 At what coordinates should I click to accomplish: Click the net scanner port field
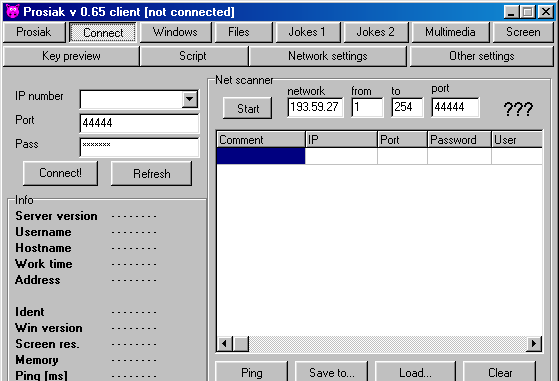pos(455,107)
